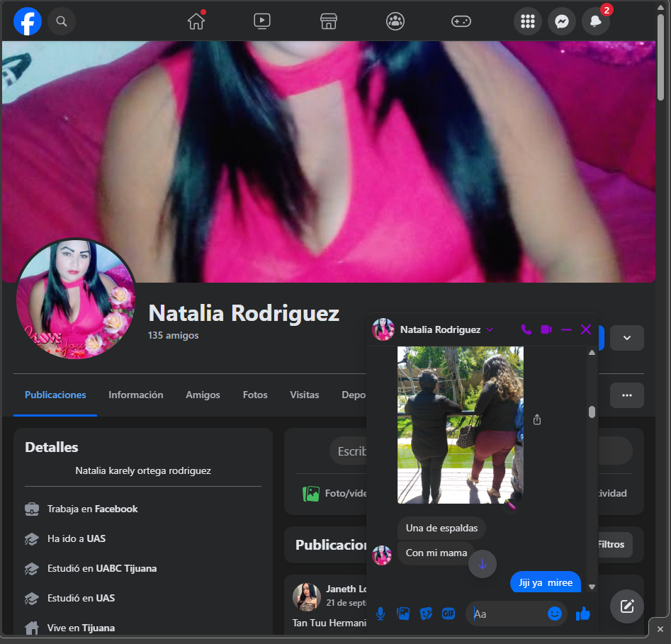The height and width of the screenshot is (644, 671).
Task: Switch to the Fotos tab
Action: pos(254,395)
